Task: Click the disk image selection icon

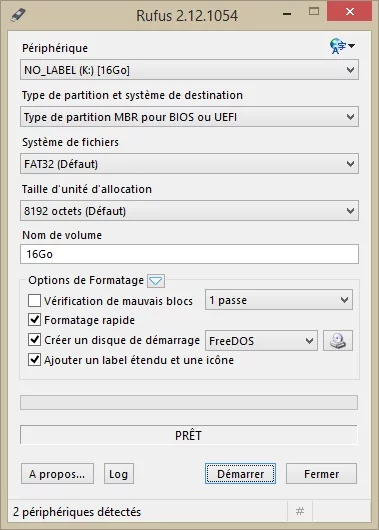Action: tap(338, 340)
